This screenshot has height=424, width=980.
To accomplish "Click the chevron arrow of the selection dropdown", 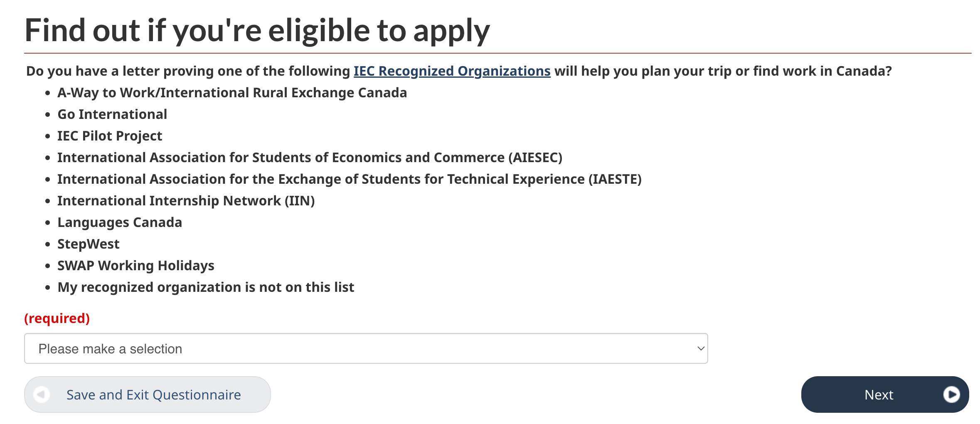I will [701, 348].
